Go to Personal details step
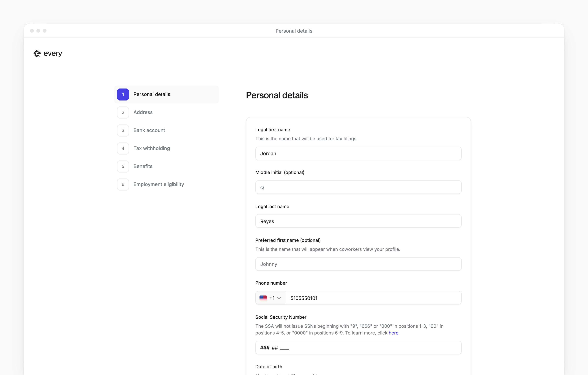Screen dimensions: 588x375 166,94
